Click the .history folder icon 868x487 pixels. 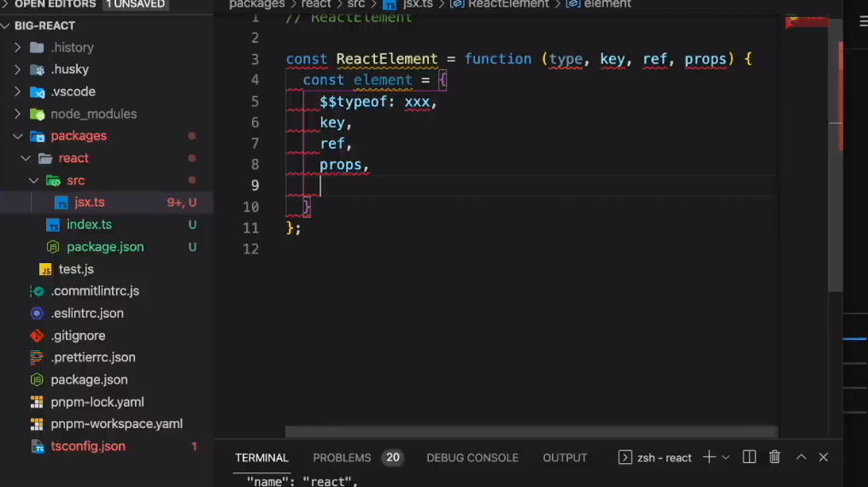pyautogui.click(x=37, y=48)
